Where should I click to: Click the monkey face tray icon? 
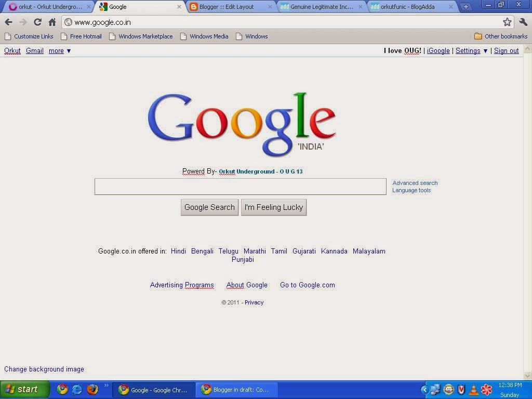[x=448, y=390]
